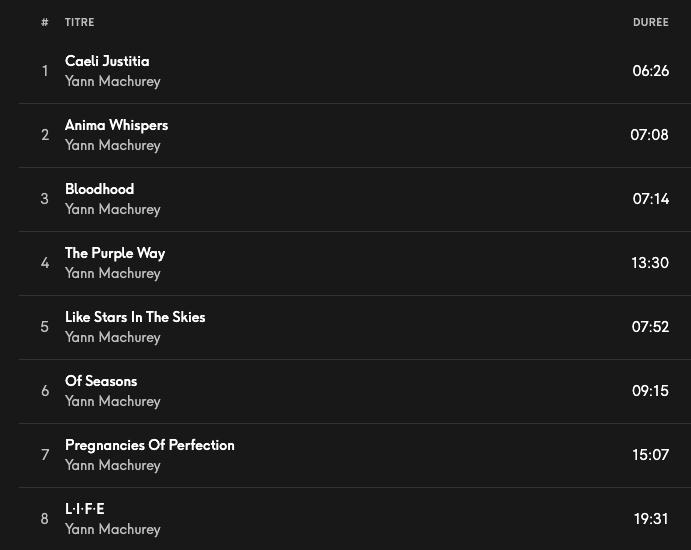Image resolution: width=691 pixels, height=550 pixels.
Task: Click the TITRE column header
Action: coord(80,22)
